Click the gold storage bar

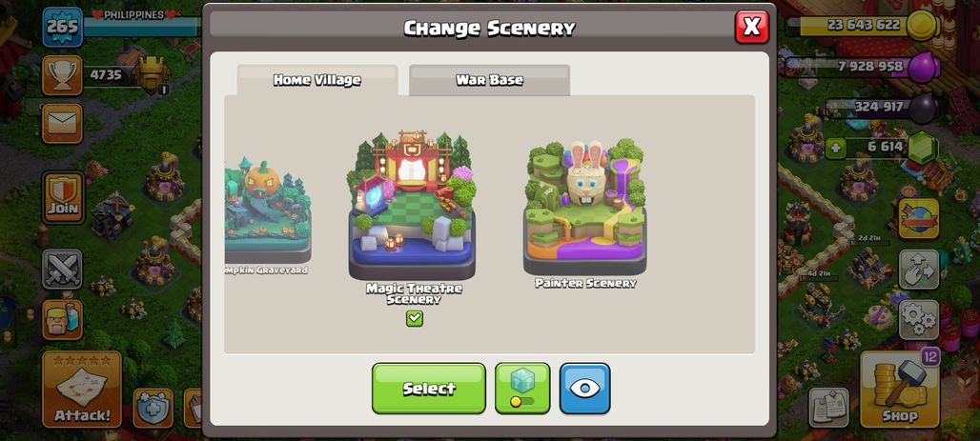click(x=861, y=26)
